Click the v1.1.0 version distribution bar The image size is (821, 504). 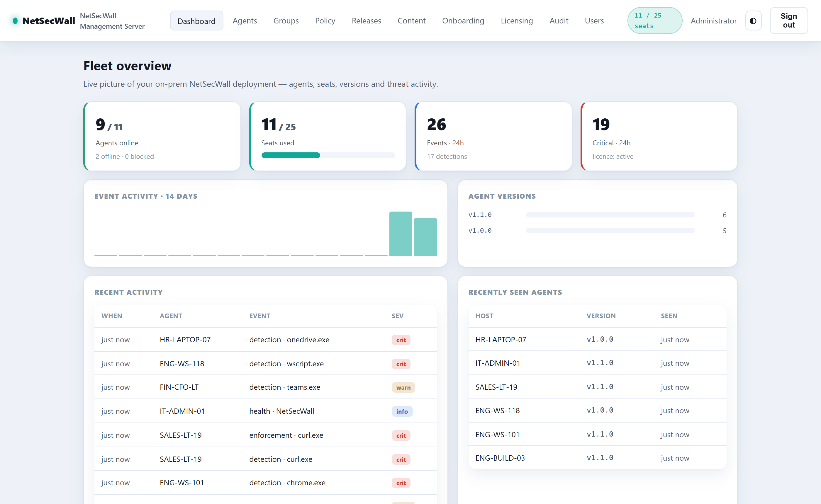point(610,215)
